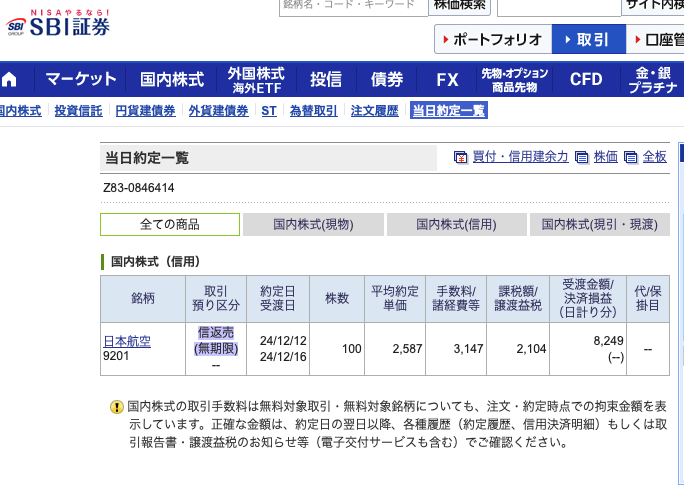The width and height of the screenshot is (684, 497).
Task: Open the ST sub-navigation link
Action: point(269,111)
